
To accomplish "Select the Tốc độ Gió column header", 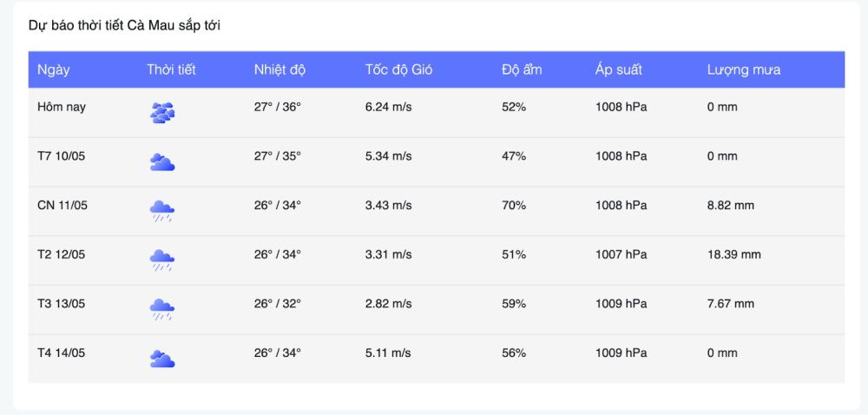I will 398,70.
